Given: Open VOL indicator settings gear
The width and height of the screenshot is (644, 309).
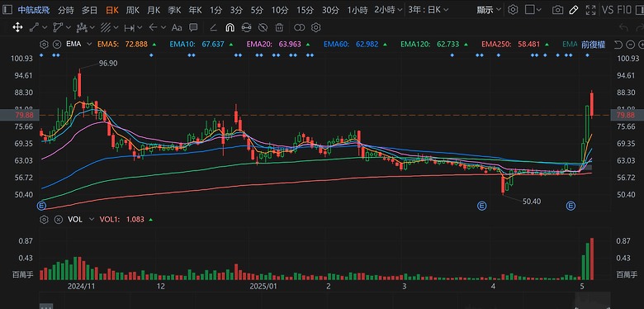Looking at the screenshot, I should pyautogui.click(x=45, y=220).
